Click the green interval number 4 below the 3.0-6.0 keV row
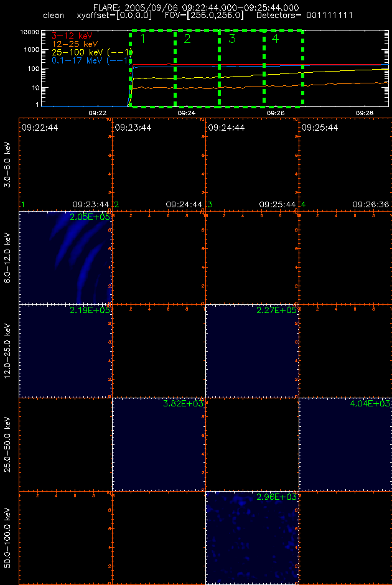Screen dimensions: 392x585 304,205
